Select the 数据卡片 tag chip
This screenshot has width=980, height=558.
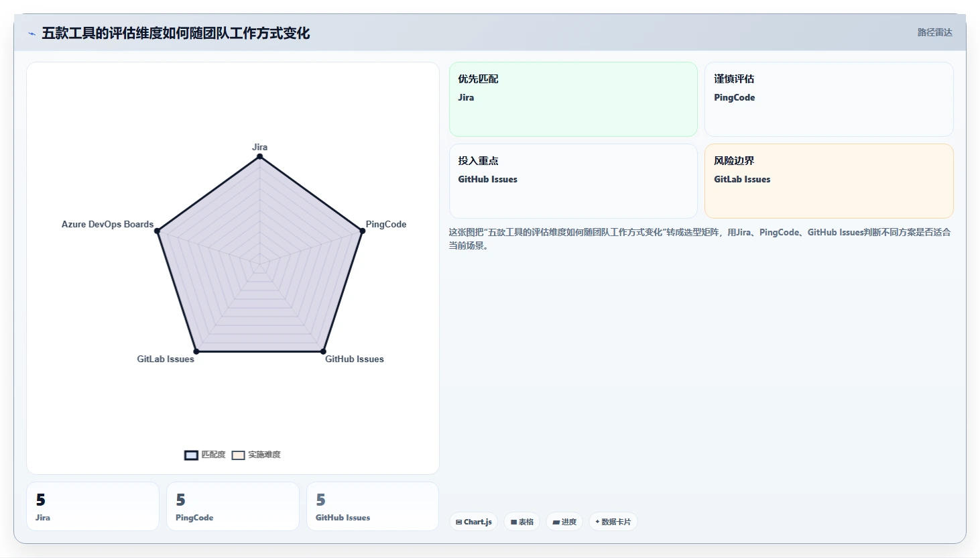[613, 522]
